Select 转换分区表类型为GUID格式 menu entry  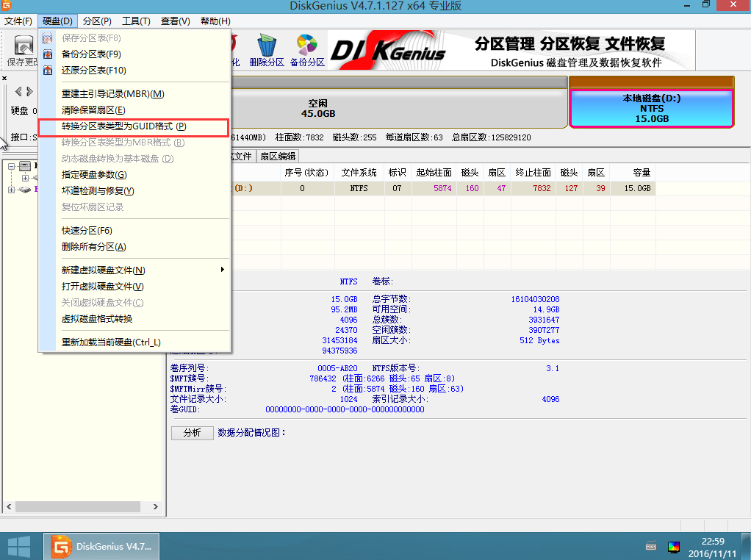pos(133,128)
